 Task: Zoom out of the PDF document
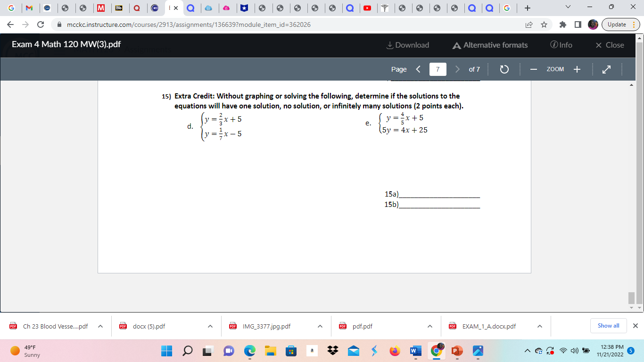[534, 69]
